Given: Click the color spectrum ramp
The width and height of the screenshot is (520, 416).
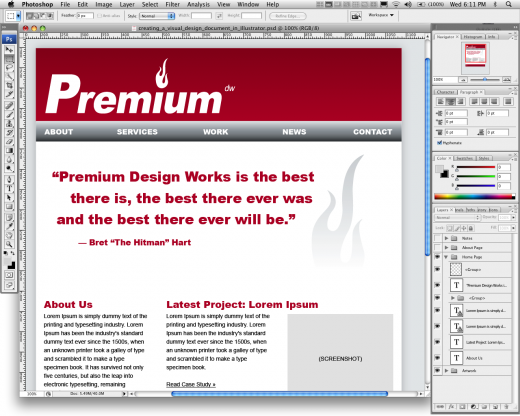Looking at the screenshot, I should [475, 197].
